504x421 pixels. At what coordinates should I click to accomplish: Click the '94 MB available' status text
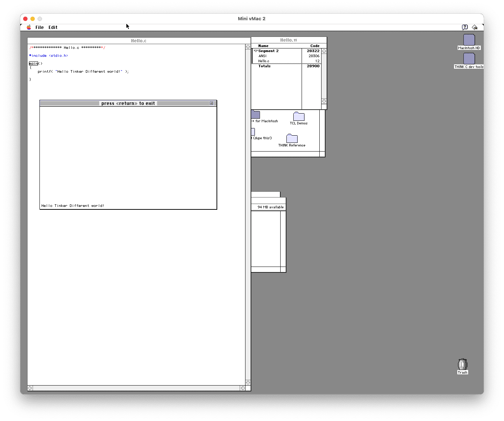[x=270, y=207]
